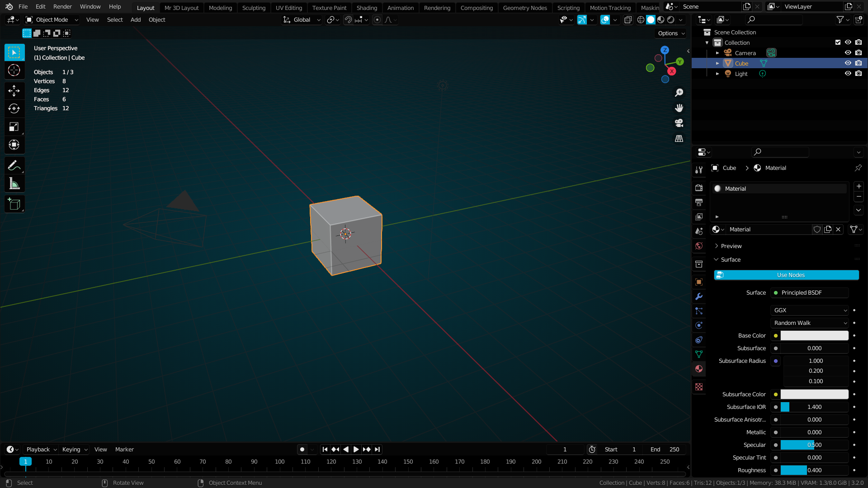Disable Camera's render visibility in outliner
Screen dimensions: 868x488
pyautogui.click(x=859, y=53)
